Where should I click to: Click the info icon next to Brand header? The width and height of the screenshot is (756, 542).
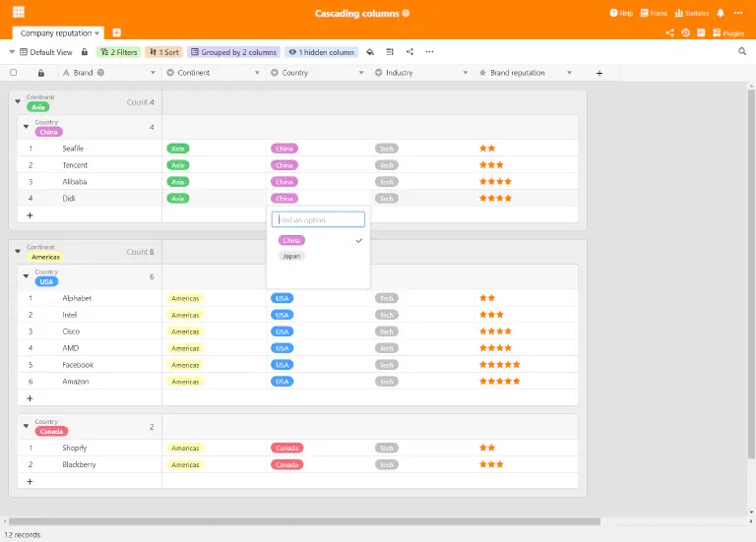(100, 72)
